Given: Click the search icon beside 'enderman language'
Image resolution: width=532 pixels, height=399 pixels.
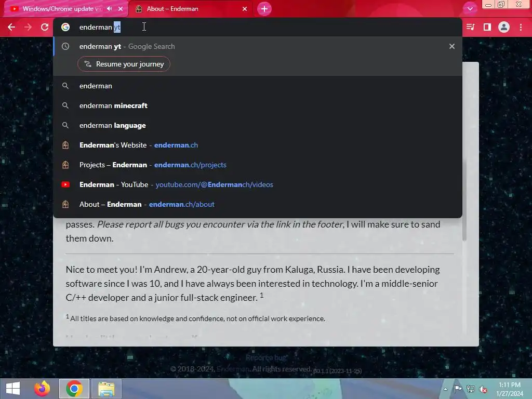Looking at the screenshot, I should tap(65, 125).
